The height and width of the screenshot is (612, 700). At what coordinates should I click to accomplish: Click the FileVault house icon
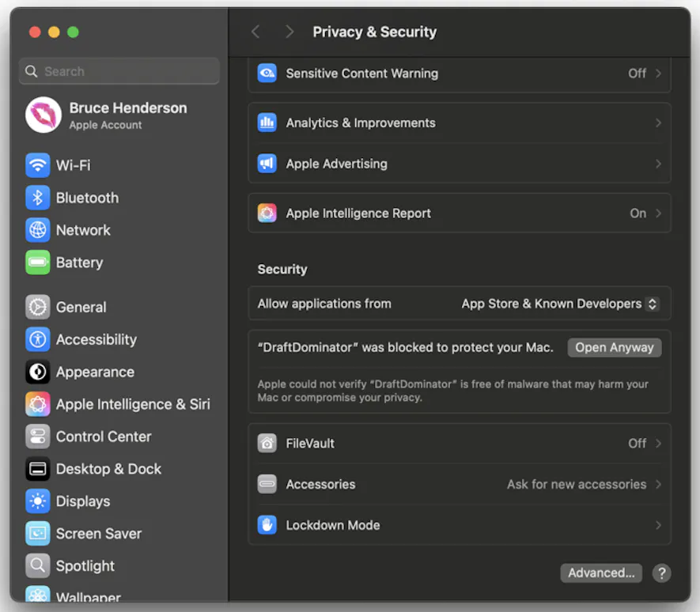point(267,444)
